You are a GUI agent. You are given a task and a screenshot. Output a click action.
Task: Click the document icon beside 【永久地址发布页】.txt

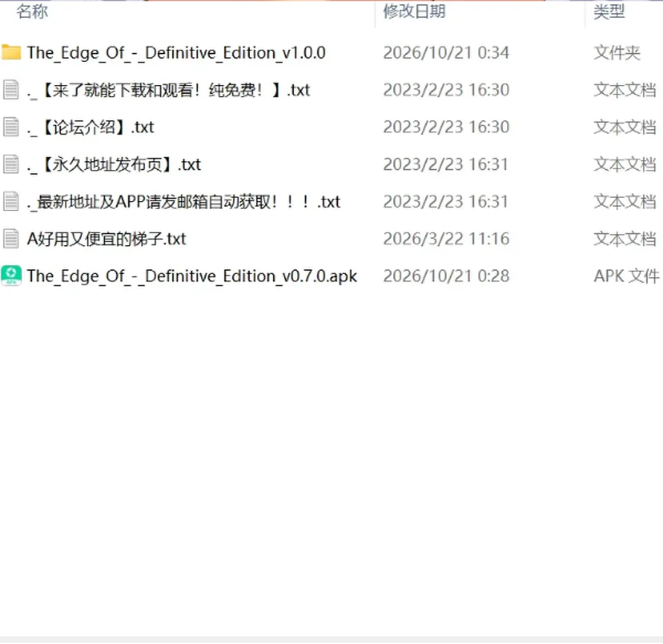pos(11,164)
